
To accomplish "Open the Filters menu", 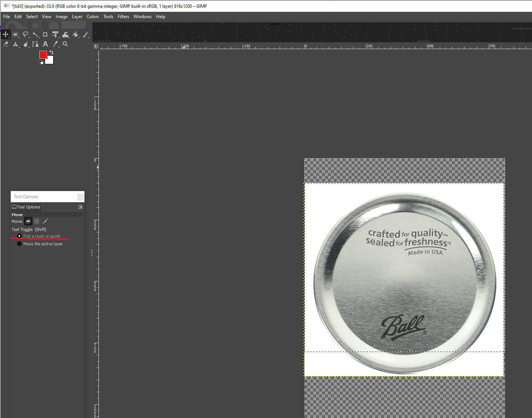I will pos(123,17).
